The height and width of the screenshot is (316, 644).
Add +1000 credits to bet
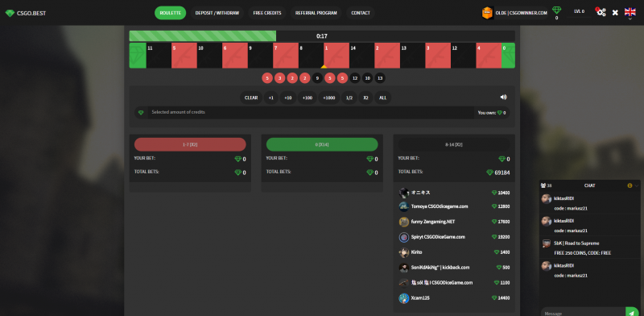[329, 98]
